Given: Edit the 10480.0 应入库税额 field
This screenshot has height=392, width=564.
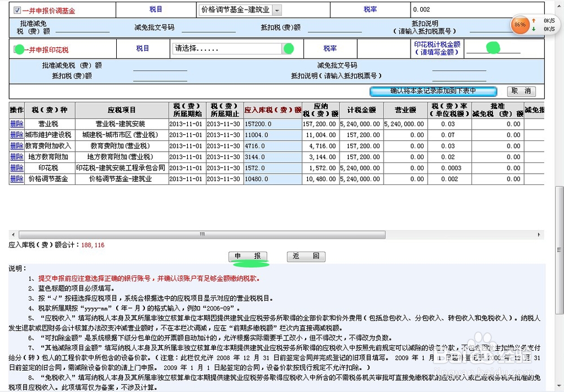Looking at the screenshot, I should [x=272, y=179].
